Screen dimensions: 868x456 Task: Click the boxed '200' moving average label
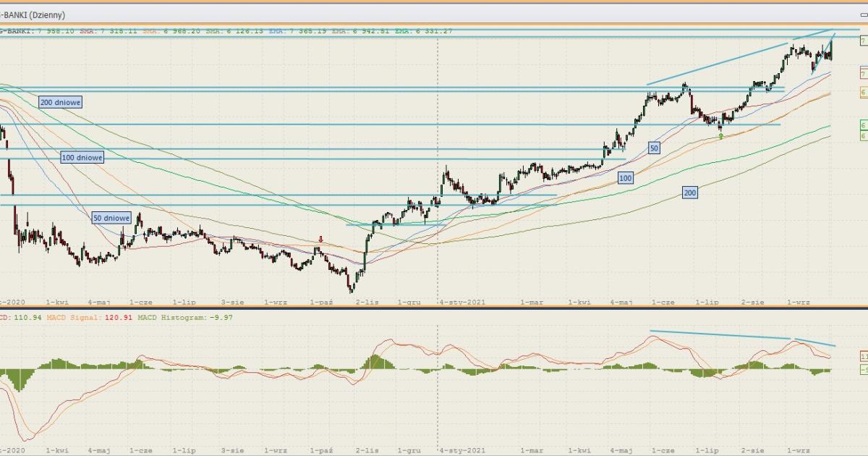(689, 193)
